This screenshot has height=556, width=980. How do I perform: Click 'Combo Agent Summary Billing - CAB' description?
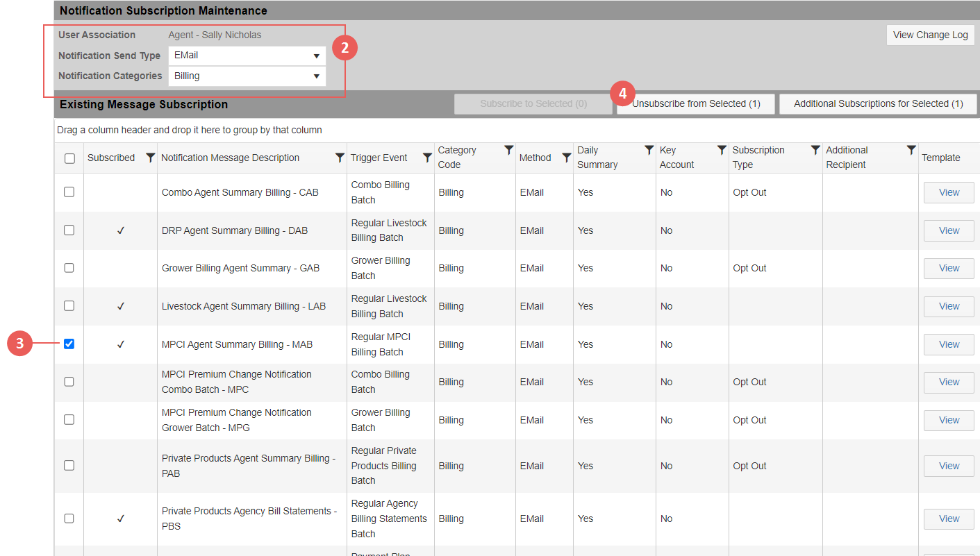tap(240, 192)
